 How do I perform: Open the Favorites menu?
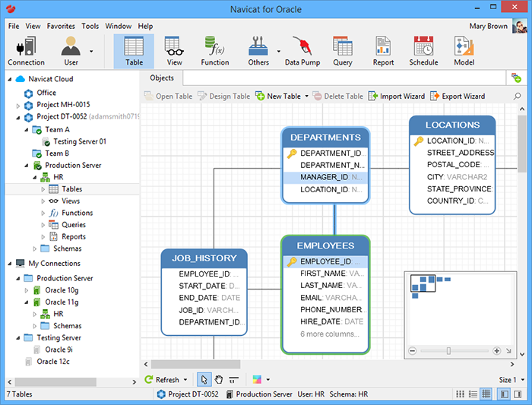tap(61, 26)
